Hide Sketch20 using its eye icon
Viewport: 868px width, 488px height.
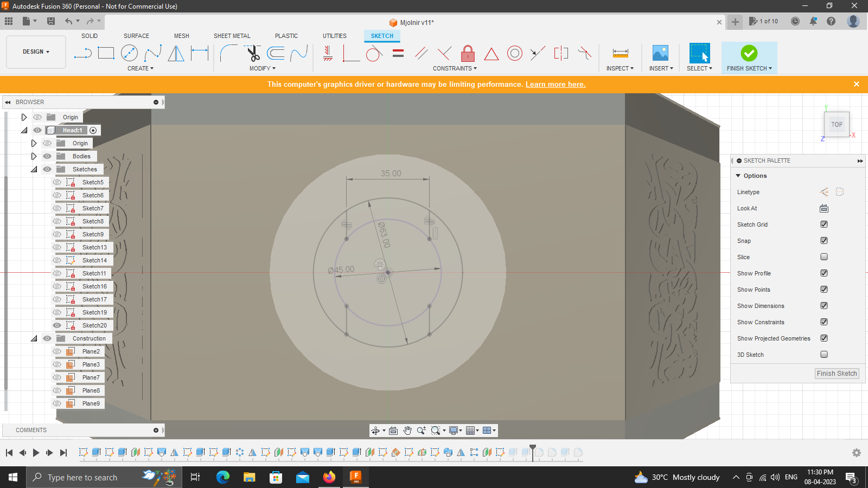56,325
